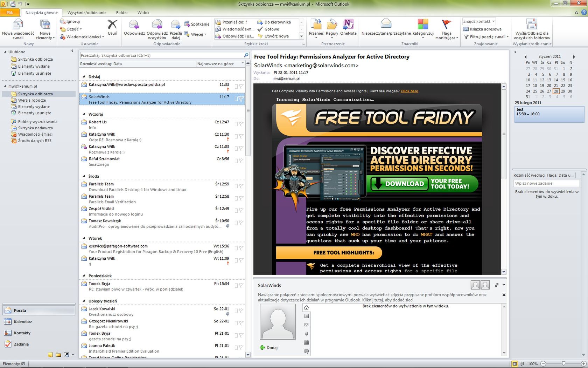Collapse the mwi@xenium.pl account tree
The height and width of the screenshot is (368, 588).
click(6, 86)
